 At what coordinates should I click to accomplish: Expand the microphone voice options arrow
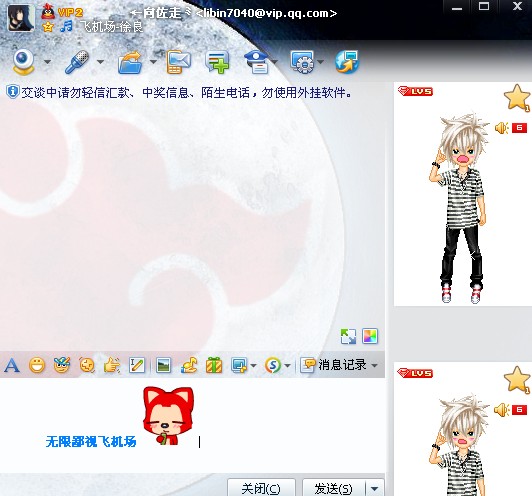(x=100, y=62)
